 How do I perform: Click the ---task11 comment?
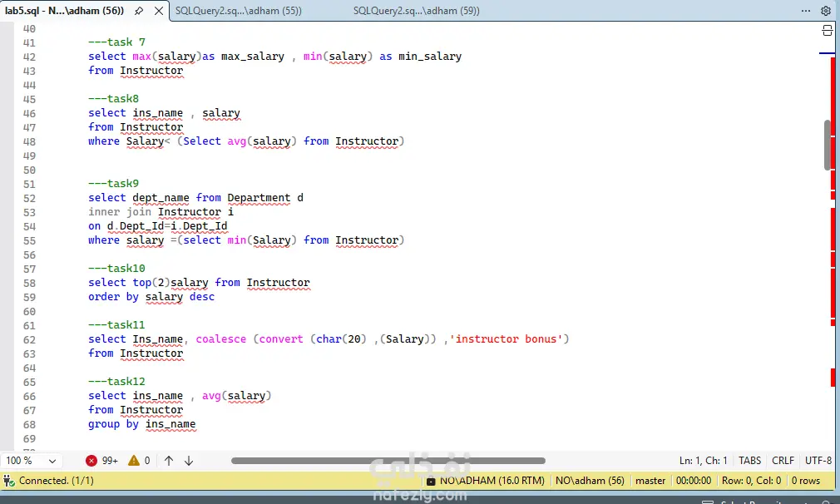click(x=116, y=325)
